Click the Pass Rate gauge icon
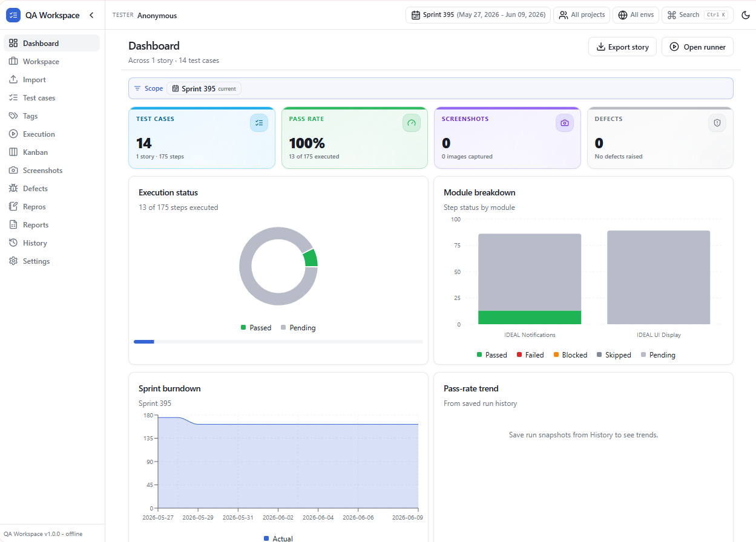The image size is (756, 542). tap(412, 123)
